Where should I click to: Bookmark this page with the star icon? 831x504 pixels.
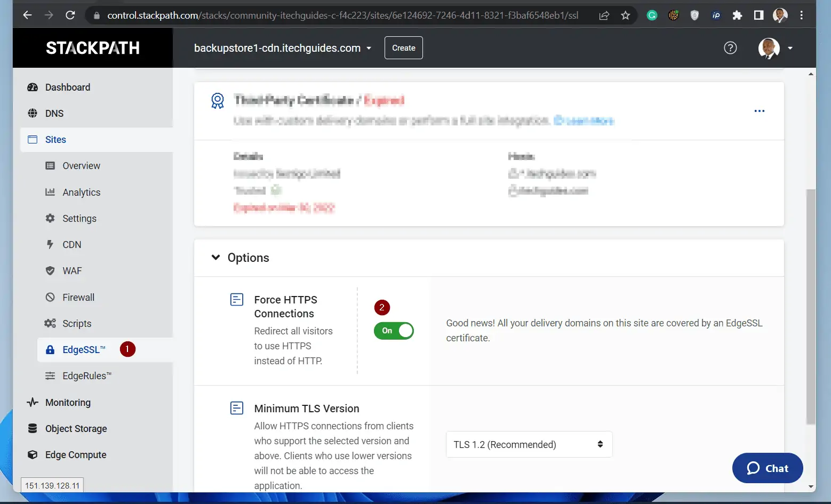pyautogui.click(x=626, y=15)
